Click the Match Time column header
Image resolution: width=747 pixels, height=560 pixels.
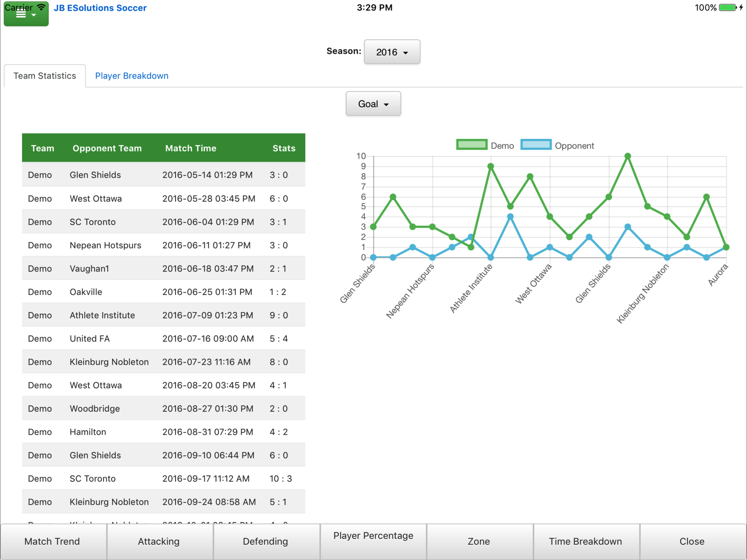pyautogui.click(x=191, y=148)
